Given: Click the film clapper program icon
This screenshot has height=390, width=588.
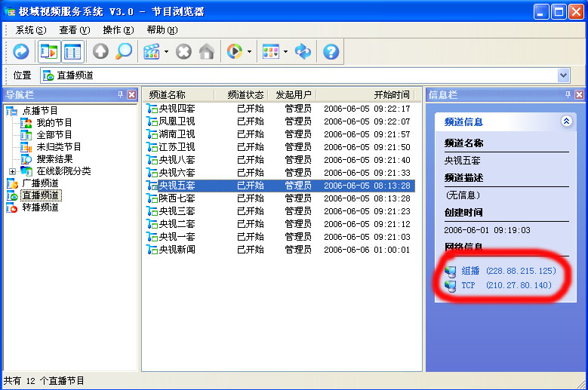Looking at the screenshot, I should [152, 51].
